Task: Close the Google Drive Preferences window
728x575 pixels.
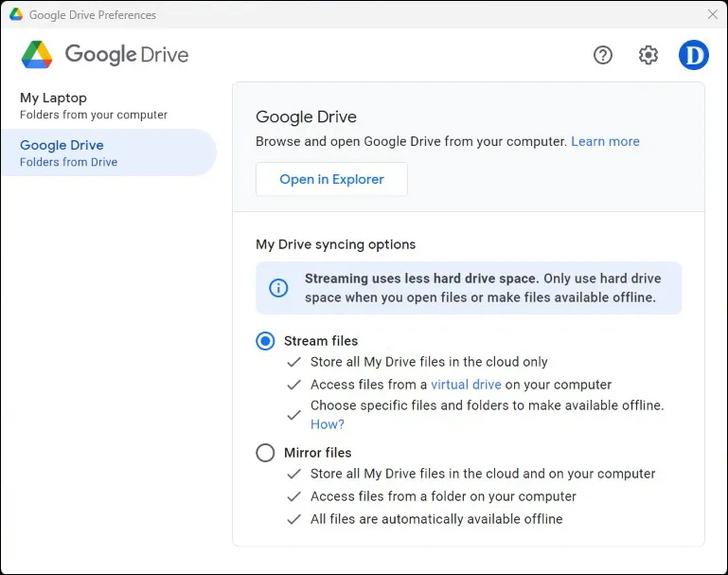Action: tap(712, 14)
